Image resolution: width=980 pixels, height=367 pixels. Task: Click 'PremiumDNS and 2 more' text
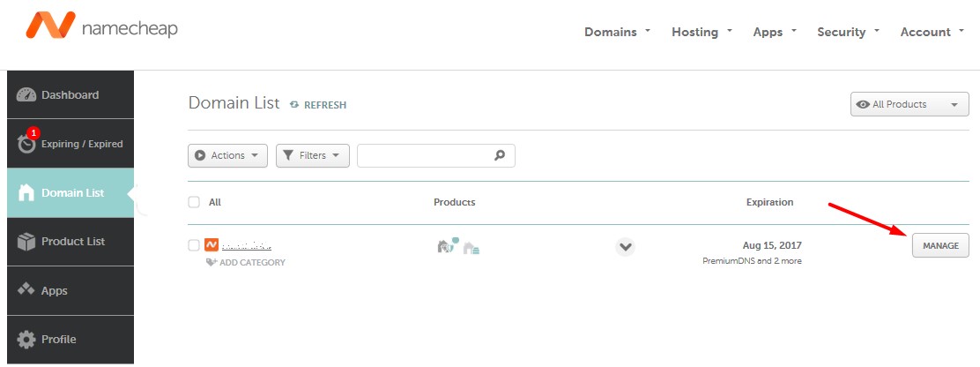pos(752,261)
